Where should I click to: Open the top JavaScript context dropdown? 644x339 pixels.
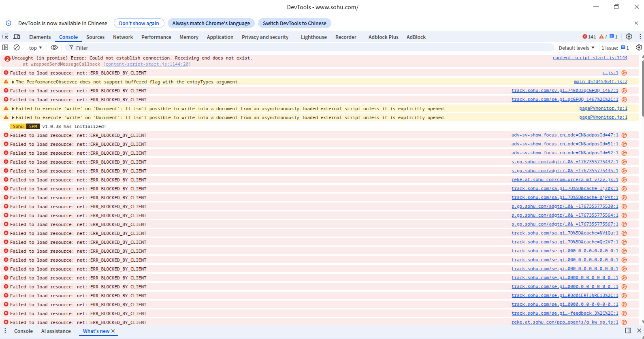click(36, 48)
